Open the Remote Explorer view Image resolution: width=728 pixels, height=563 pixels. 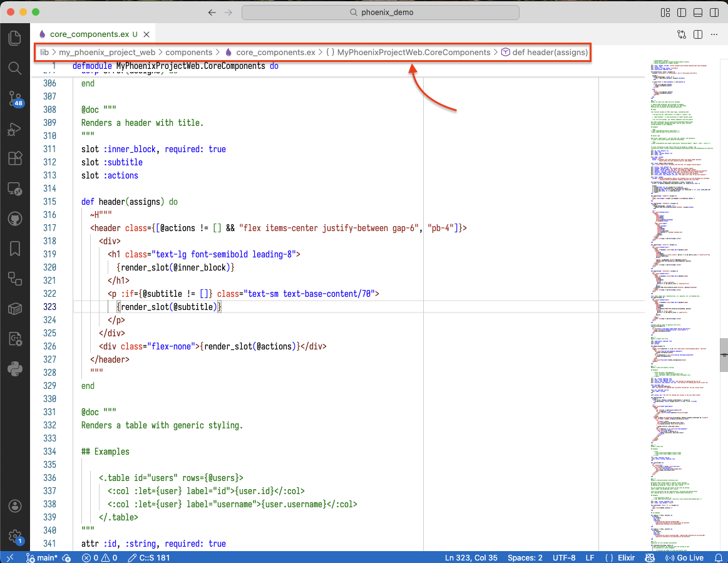(14, 189)
